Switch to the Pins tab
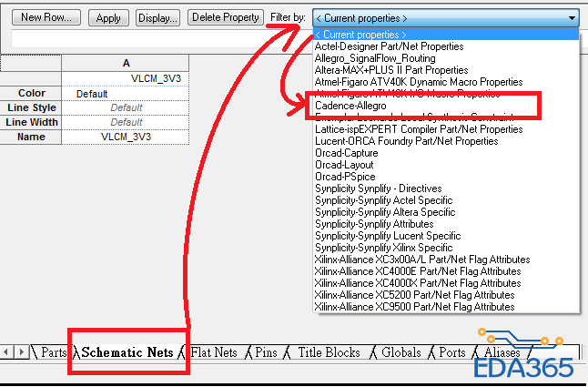The width and height of the screenshot is (588, 387). click(266, 352)
